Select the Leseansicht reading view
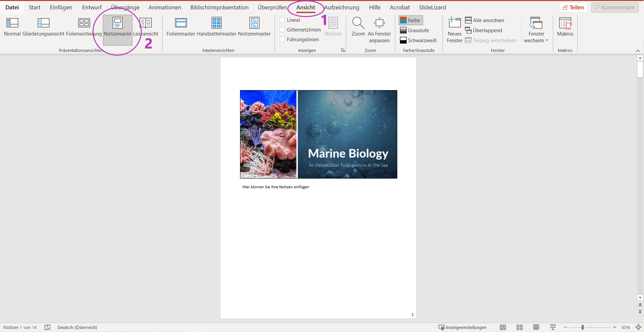644x332 pixels. point(145,27)
